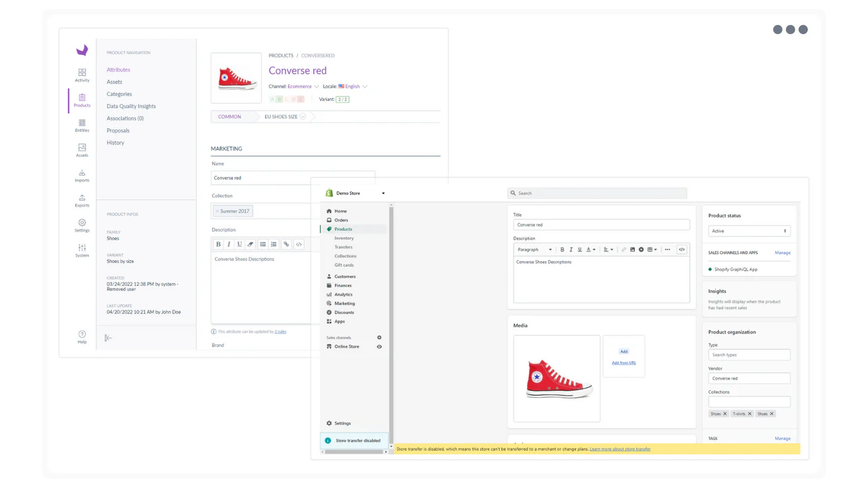The width and height of the screenshot is (868, 488).
Task: Click the Add from URL link
Action: pyautogui.click(x=624, y=363)
